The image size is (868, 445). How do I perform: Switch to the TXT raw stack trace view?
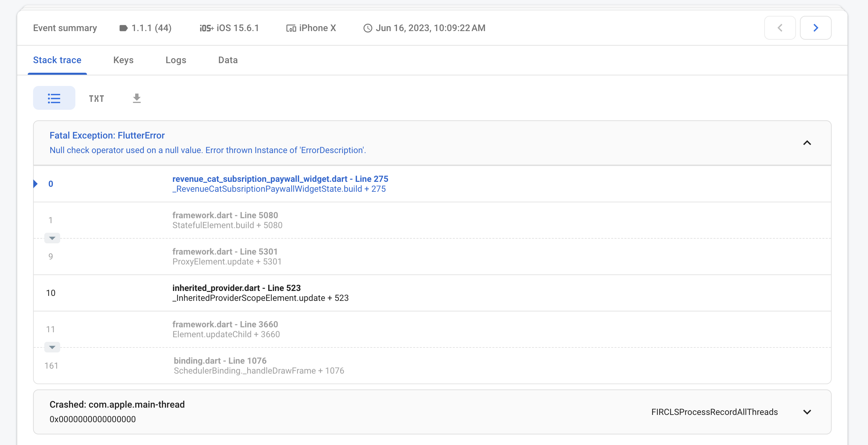coord(97,98)
